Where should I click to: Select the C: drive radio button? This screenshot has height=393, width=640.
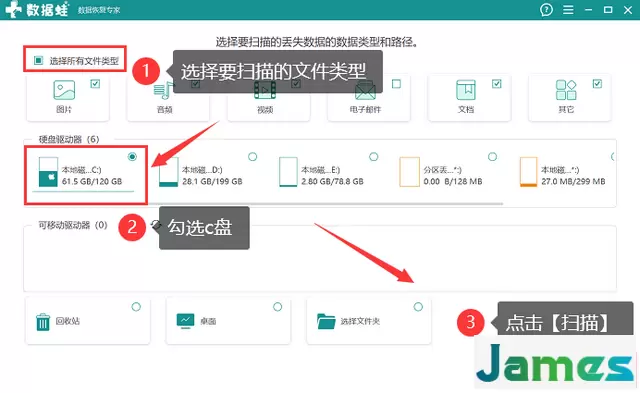tap(132, 157)
